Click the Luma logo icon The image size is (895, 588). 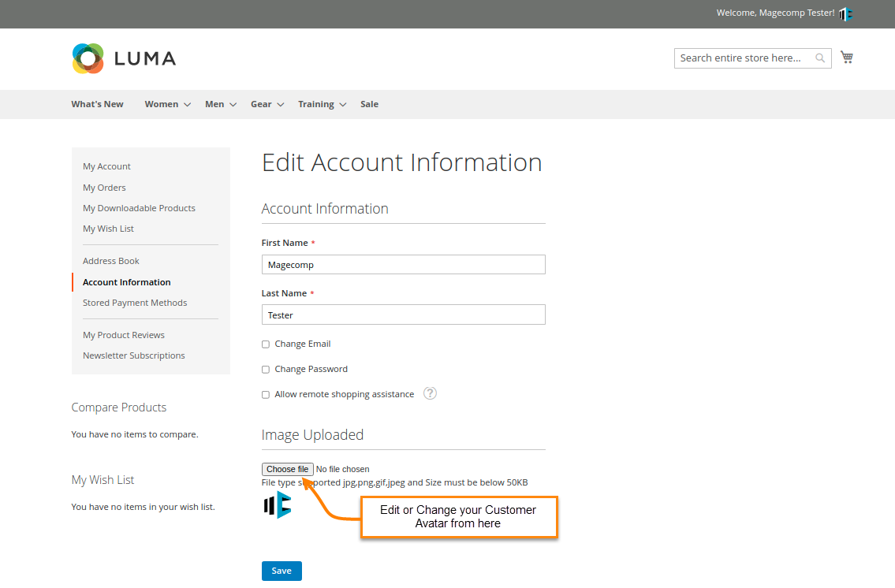coord(88,58)
